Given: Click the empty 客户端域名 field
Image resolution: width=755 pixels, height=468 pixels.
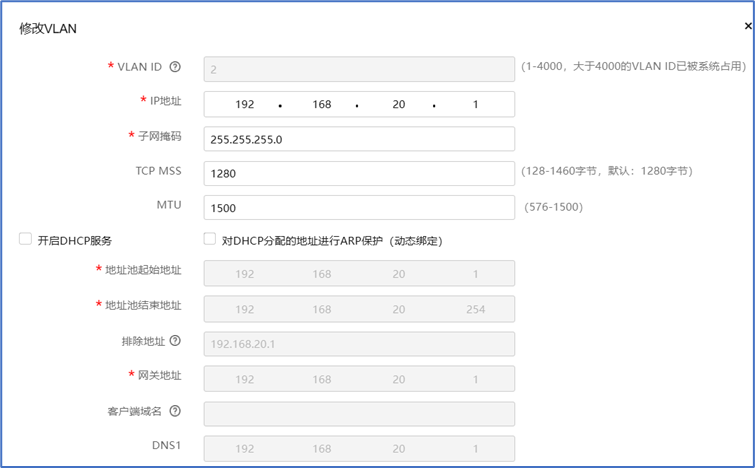Looking at the screenshot, I should pyautogui.click(x=359, y=414).
